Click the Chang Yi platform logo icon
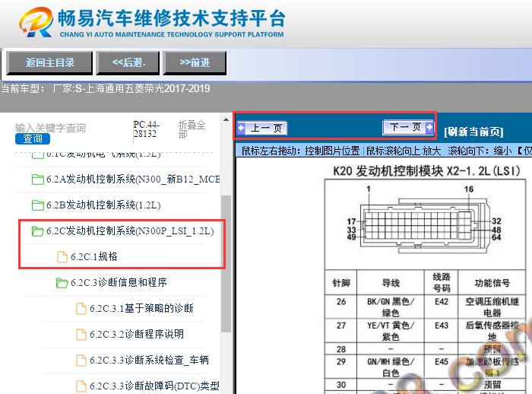The width and height of the screenshot is (532, 394). [36, 22]
